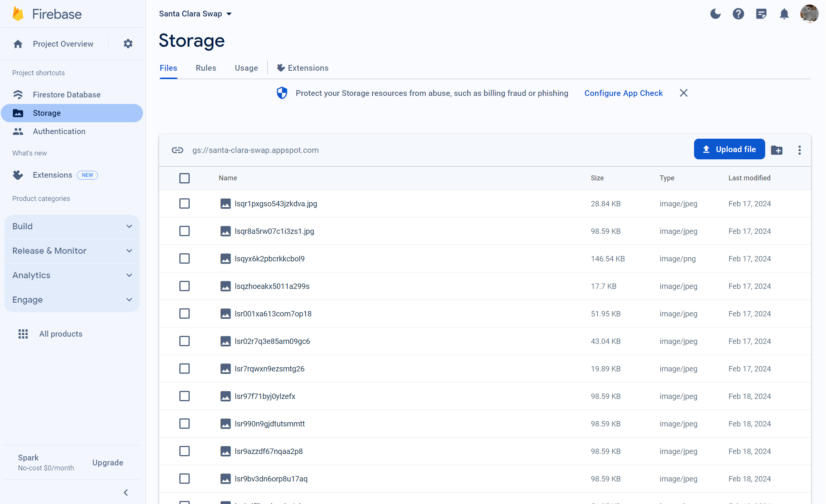Open the three-dot bucket options menu
826x504 pixels.
click(799, 150)
